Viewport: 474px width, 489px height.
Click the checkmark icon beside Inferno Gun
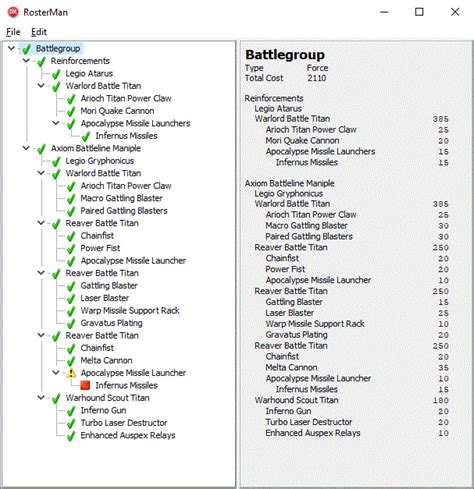pos(71,411)
